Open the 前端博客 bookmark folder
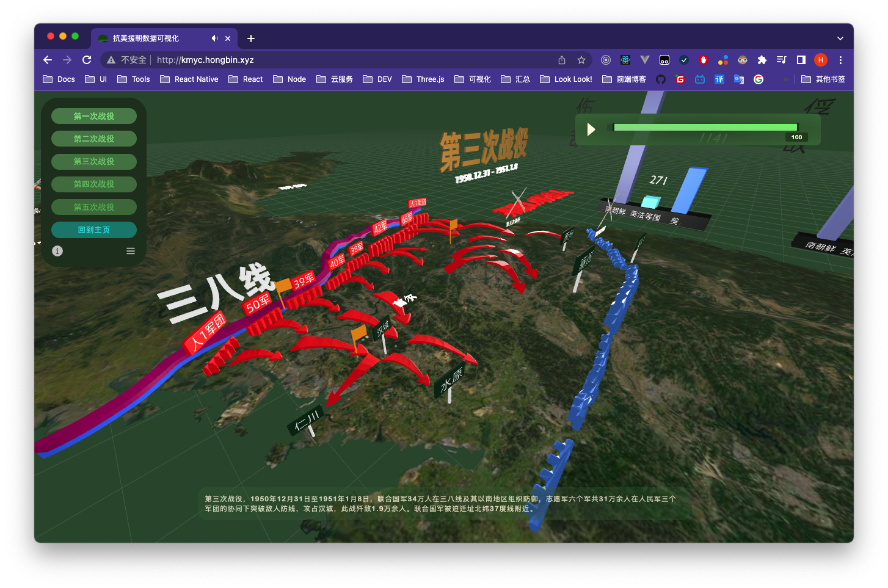888x588 pixels. click(624, 79)
